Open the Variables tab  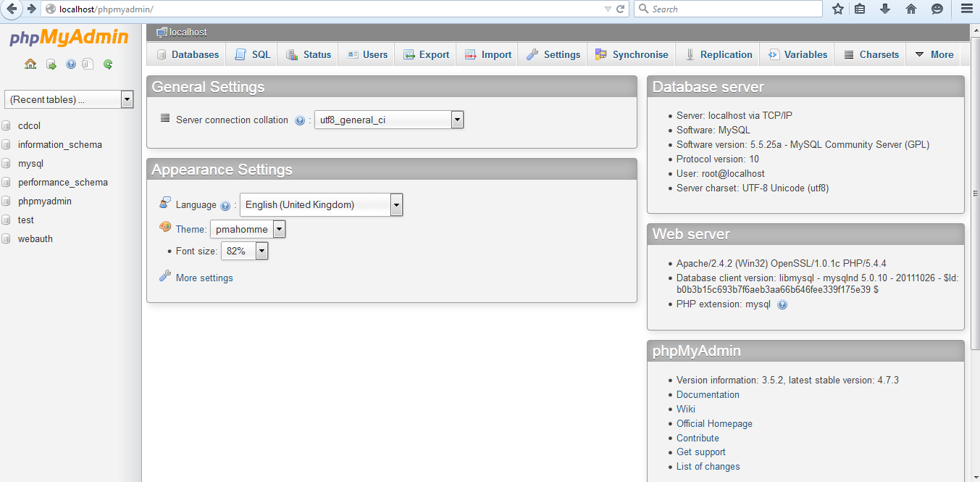pyautogui.click(x=797, y=54)
